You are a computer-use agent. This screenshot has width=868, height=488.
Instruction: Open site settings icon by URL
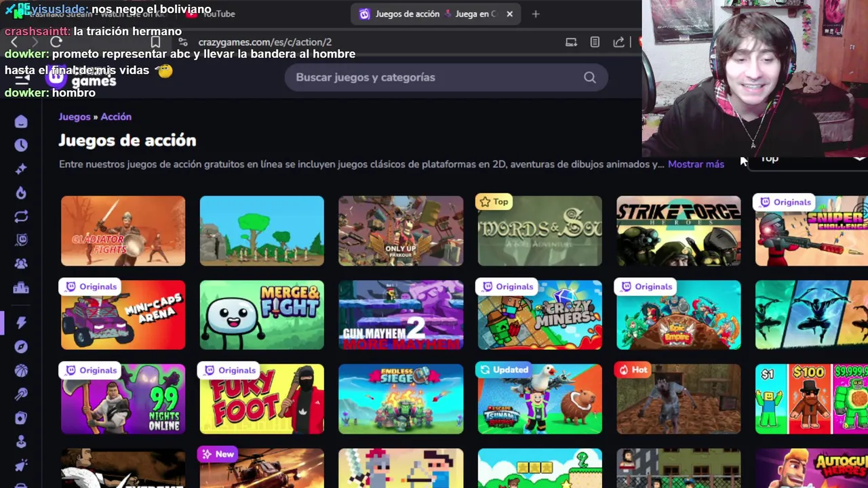pos(182,42)
